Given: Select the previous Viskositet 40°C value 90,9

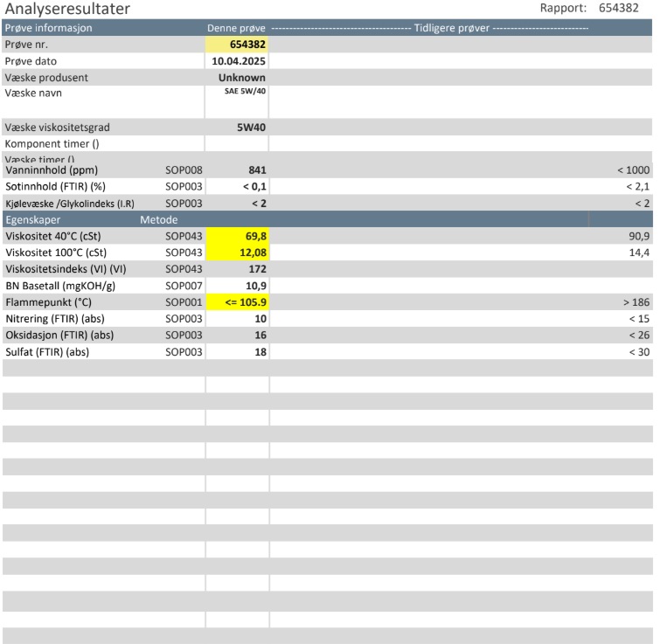Looking at the screenshot, I should point(637,236).
